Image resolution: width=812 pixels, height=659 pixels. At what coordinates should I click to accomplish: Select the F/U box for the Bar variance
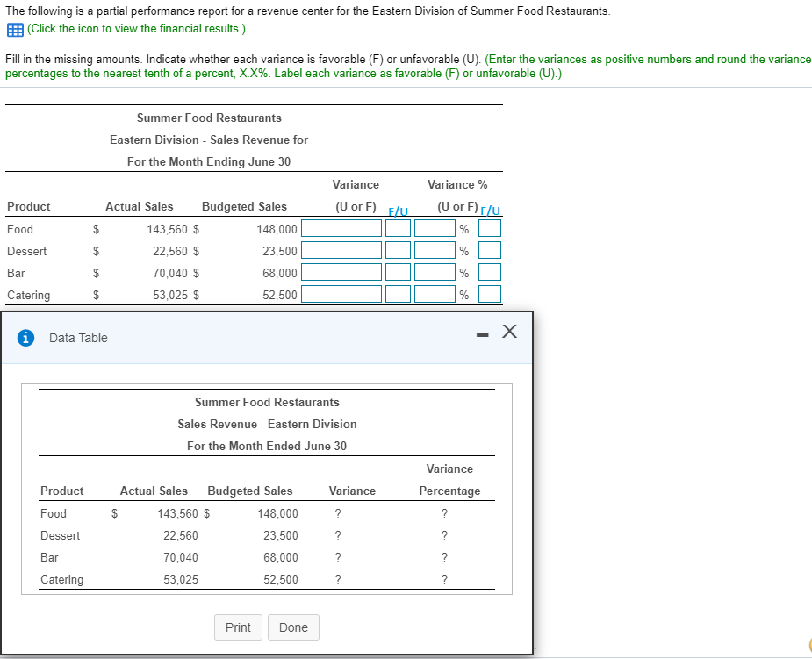pyautogui.click(x=398, y=272)
